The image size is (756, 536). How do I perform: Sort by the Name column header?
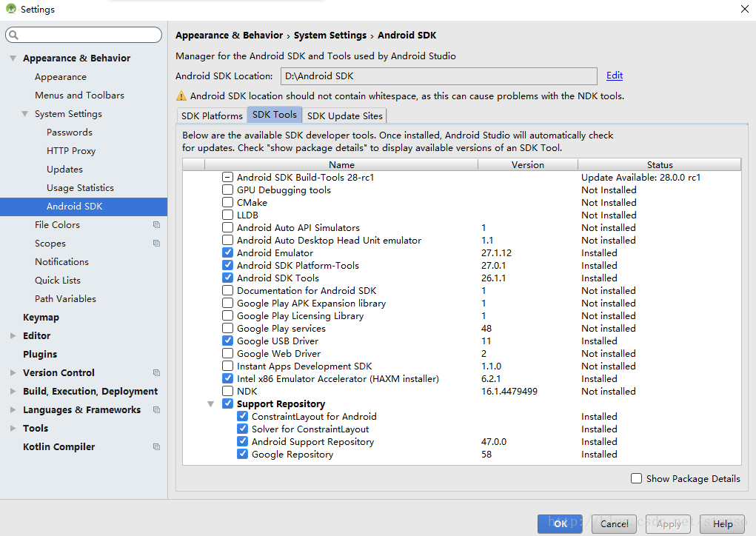341,165
